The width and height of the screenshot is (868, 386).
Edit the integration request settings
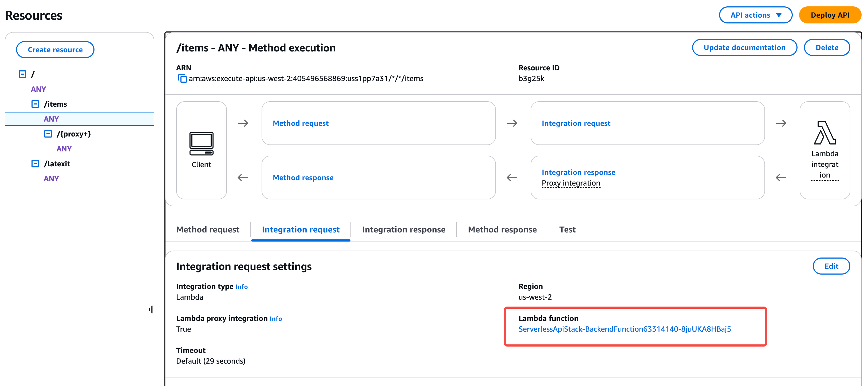pos(831,266)
